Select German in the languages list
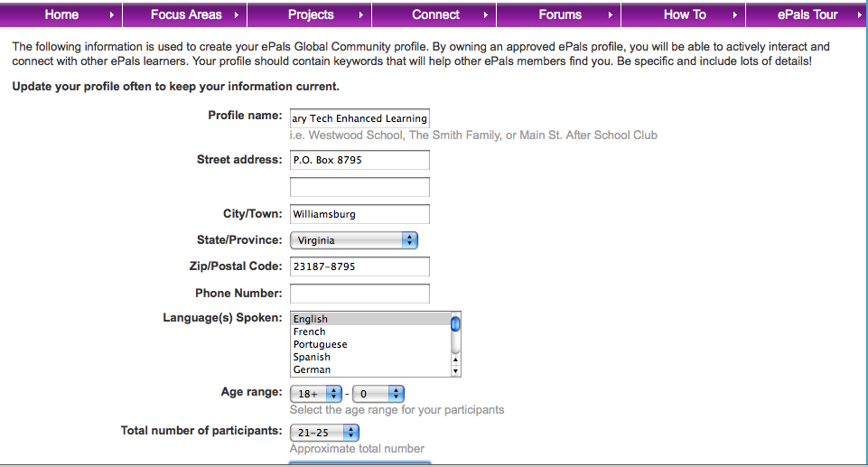Screen dimensions: 868x467 pyautogui.click(x=371, y=369)
